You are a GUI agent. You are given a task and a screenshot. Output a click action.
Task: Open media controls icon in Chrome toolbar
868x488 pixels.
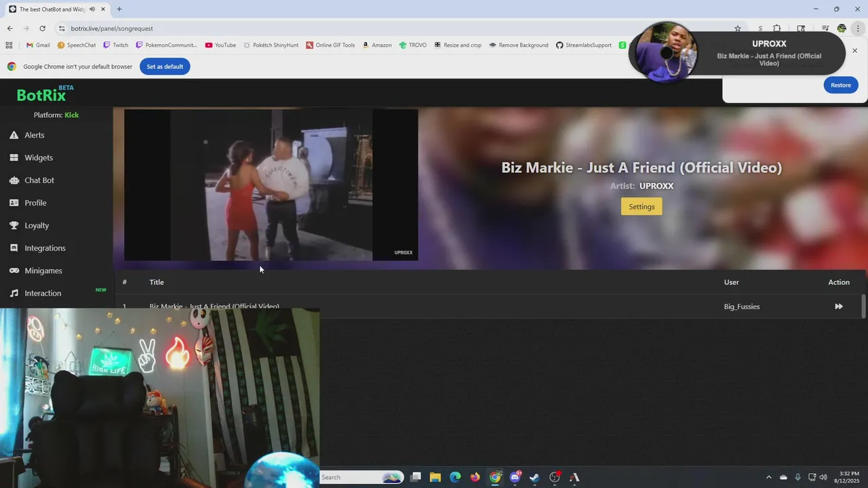pyautogui.click(x=825, y=28)
